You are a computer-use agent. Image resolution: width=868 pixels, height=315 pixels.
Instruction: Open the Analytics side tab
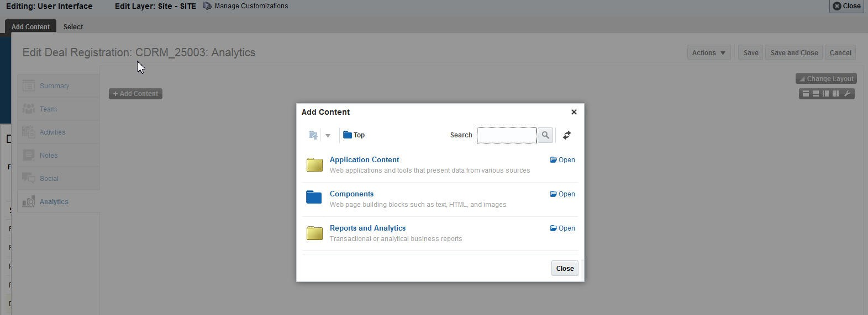(x=54, y=202)
